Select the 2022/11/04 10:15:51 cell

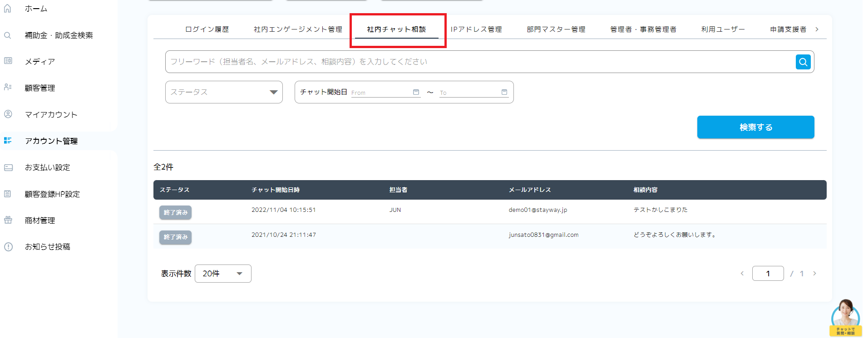tap(284, 210)
